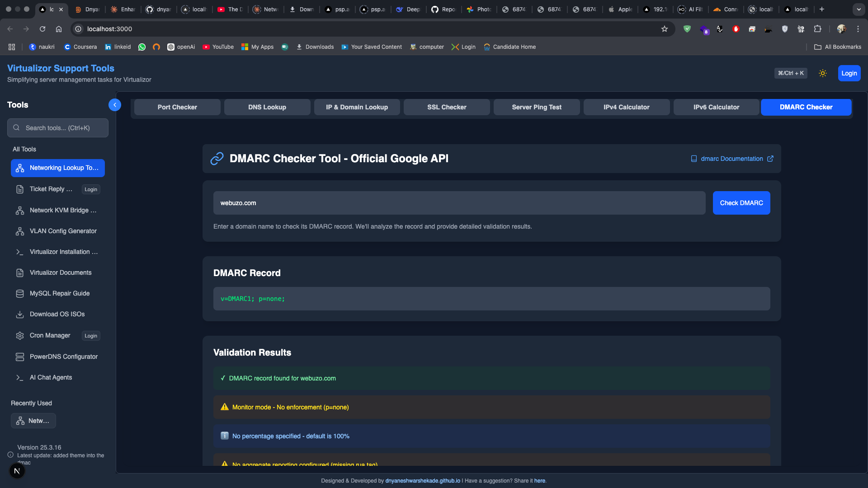Open the Coursera bookmark

point(80,47)
